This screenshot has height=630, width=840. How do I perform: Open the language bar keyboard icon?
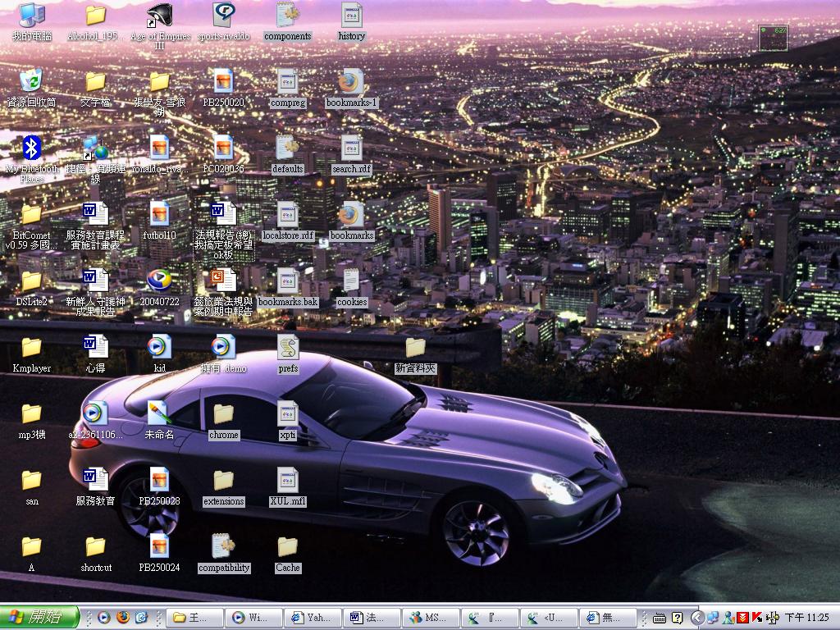click(x=659, y=618)
